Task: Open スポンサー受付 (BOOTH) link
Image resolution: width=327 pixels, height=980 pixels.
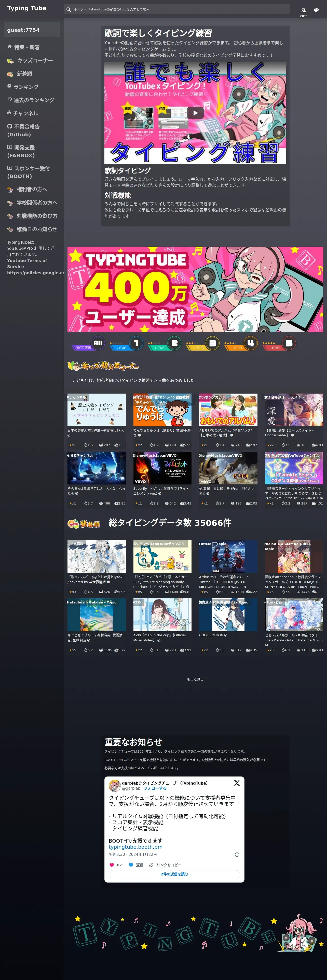Action: coord(29,172)
